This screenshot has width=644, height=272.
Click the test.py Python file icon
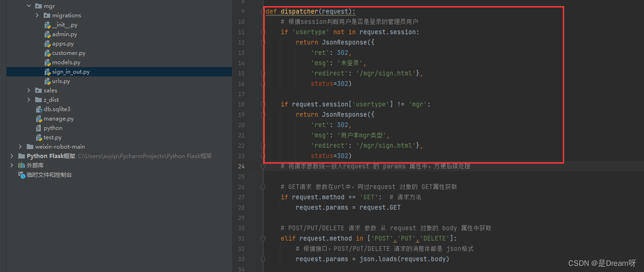pyautogui.click(x=39, y=137)
